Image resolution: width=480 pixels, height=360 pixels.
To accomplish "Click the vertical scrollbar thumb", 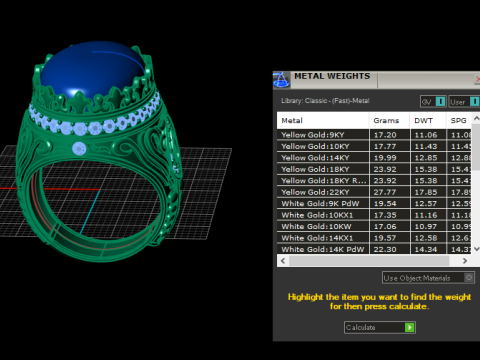I will tap(476, 148).
